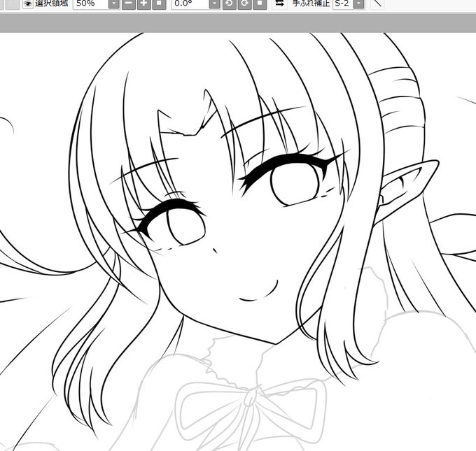
Task: Reset zoom with the square button
Action: (x=159, y=4)
